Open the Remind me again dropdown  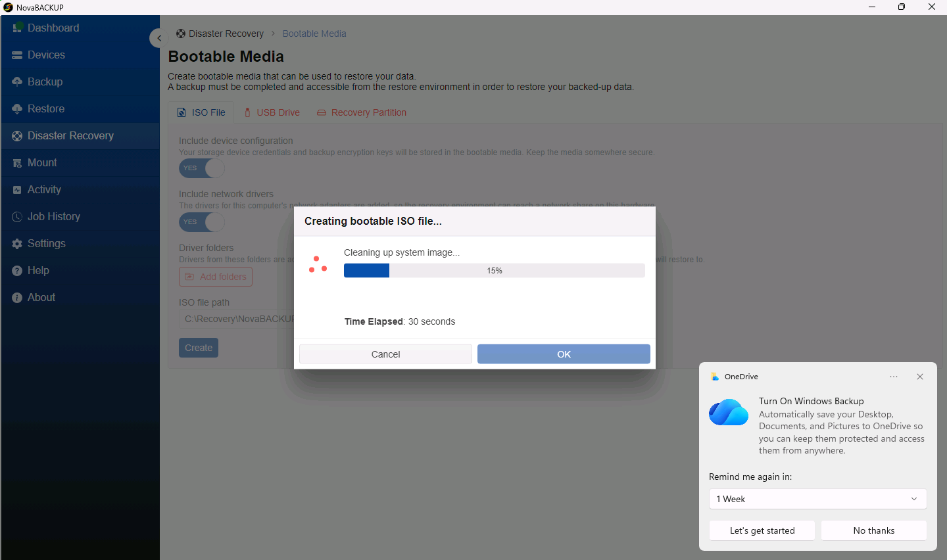[818, 499]
